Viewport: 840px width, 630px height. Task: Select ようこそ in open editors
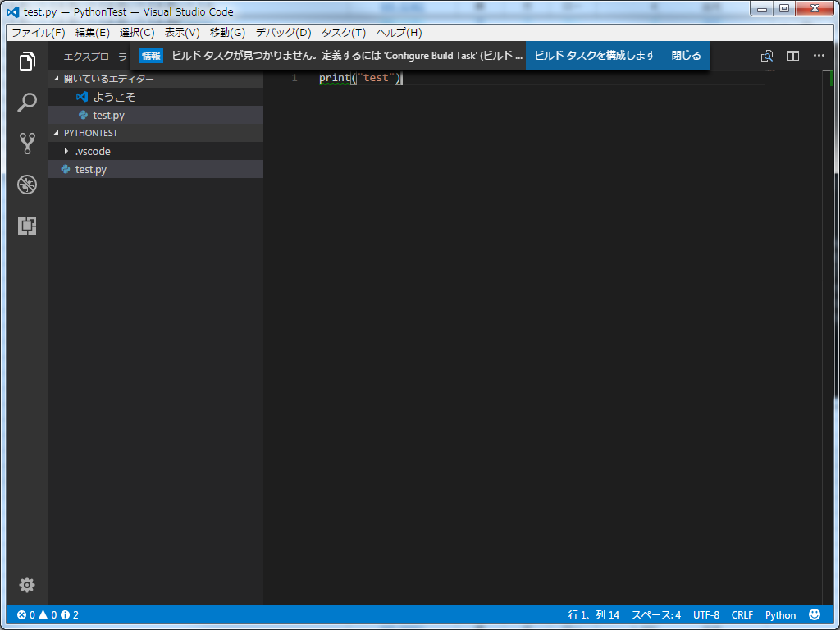coord(155,97)
